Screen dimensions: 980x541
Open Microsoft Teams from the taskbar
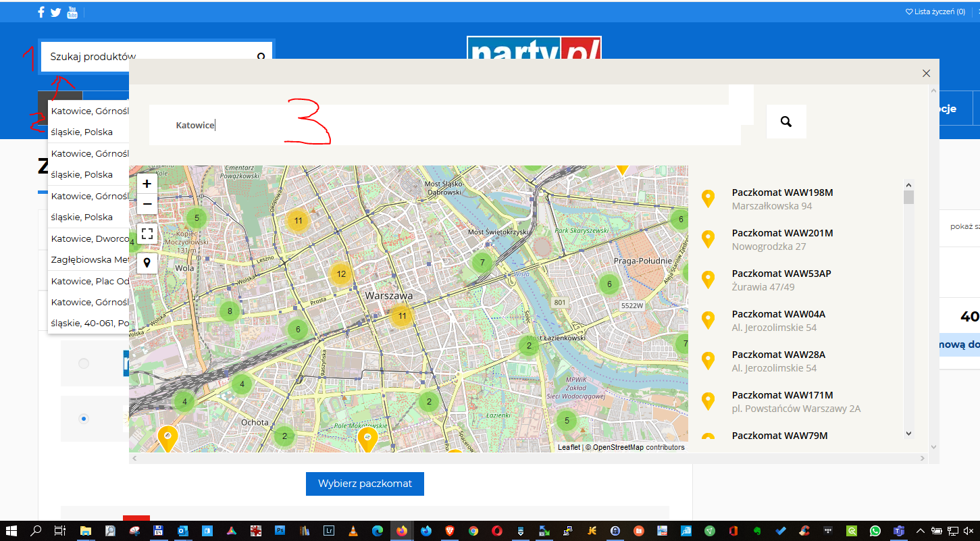(x=899, y=531)
